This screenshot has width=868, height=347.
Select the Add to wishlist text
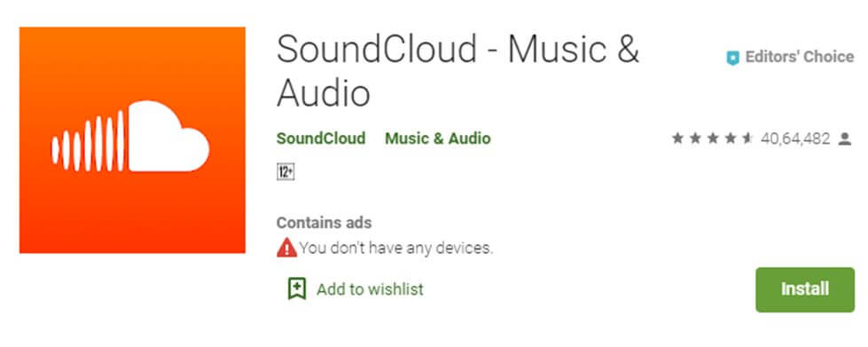(x=370, y=288)
